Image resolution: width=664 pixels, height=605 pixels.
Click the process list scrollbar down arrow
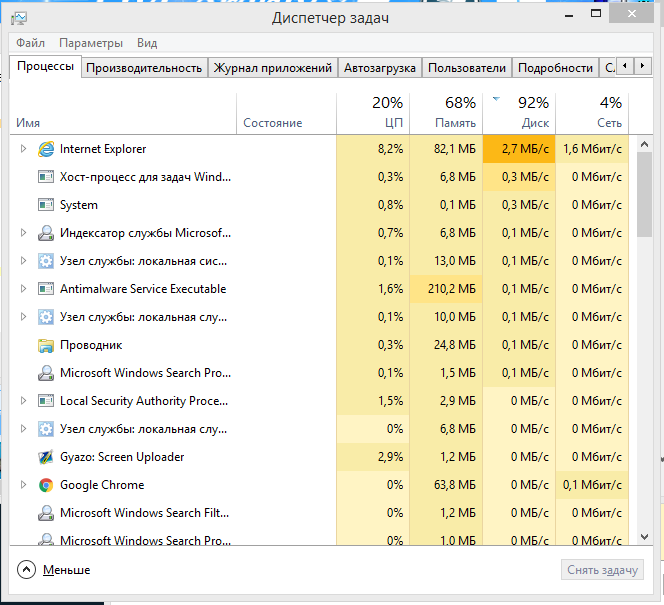coord(645,537)
